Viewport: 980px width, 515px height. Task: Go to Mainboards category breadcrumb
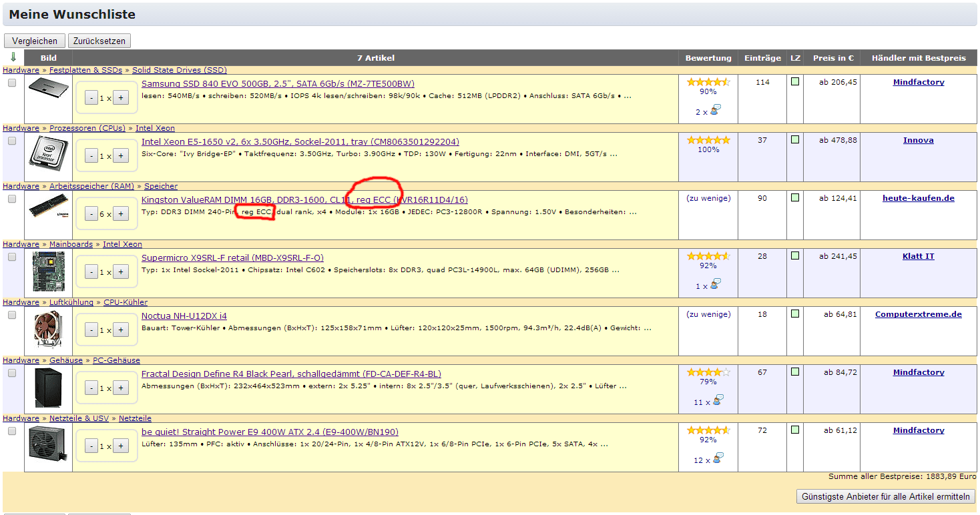coord(71,244)
